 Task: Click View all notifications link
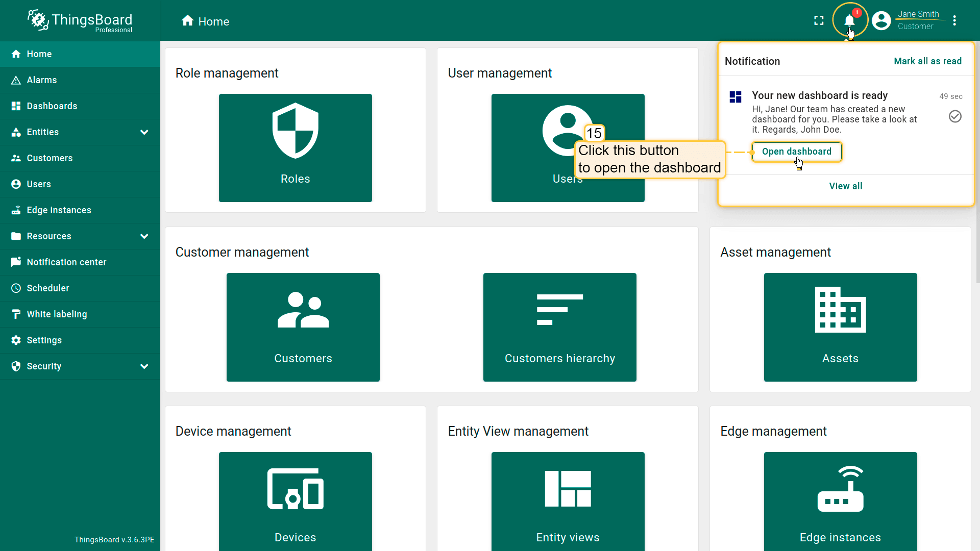point(846,186)
